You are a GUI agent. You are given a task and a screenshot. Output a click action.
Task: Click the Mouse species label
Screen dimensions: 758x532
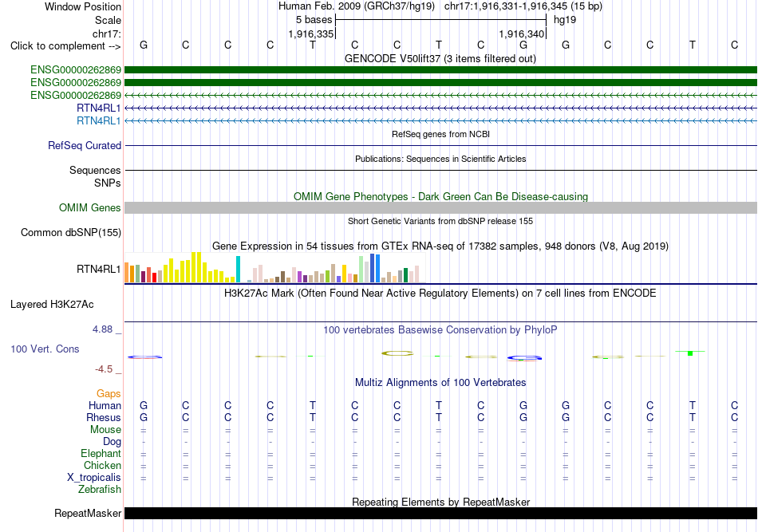click(105, 430)
